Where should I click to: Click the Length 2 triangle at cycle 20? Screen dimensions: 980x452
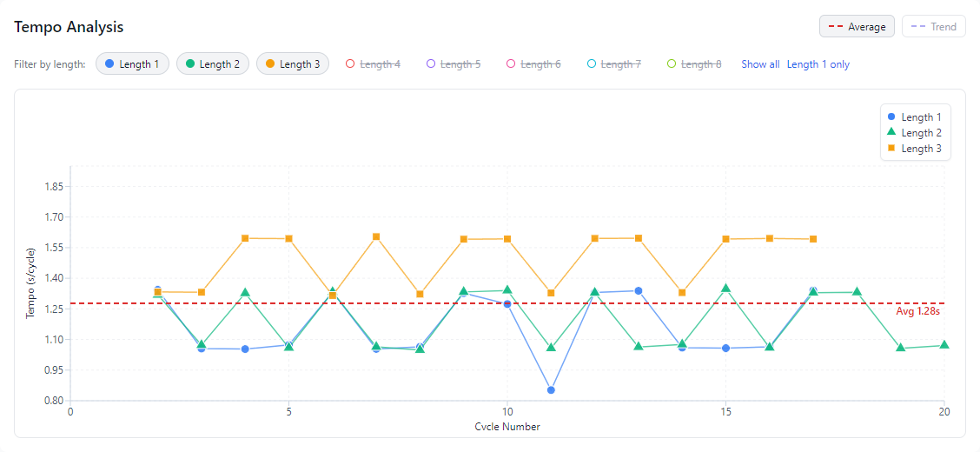point(944,345)
